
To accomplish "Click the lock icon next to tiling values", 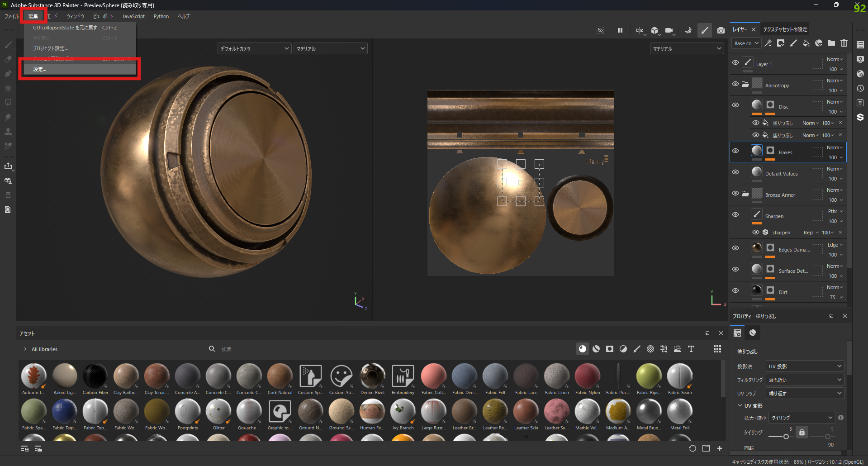I will (x=802, y=432).
